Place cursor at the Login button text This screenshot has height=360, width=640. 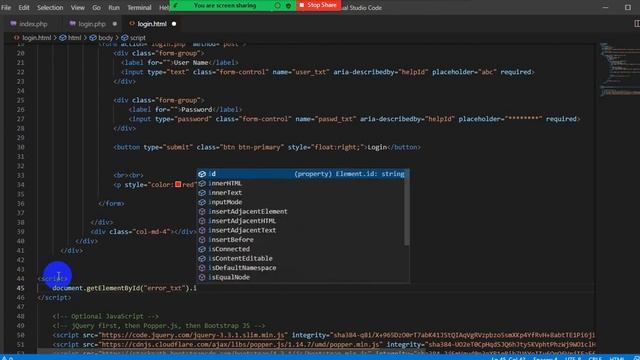pyautogui.click(x=377, y=147)
